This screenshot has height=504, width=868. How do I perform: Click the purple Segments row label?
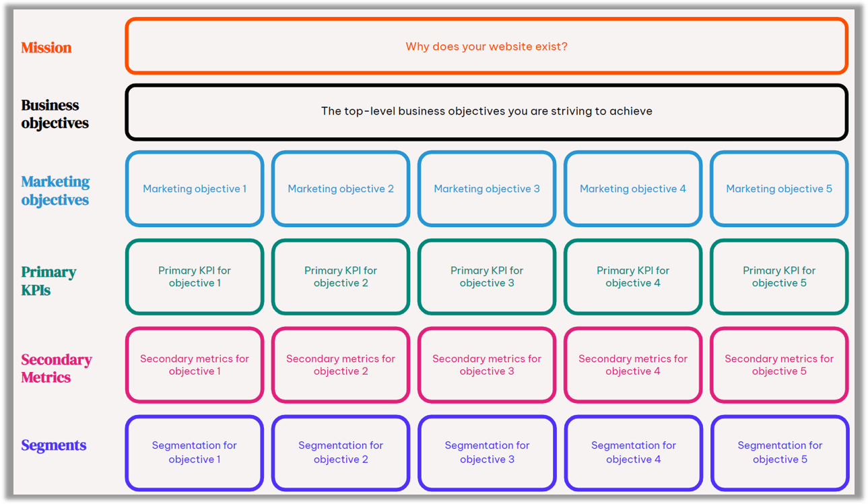(x=53, y=445)
